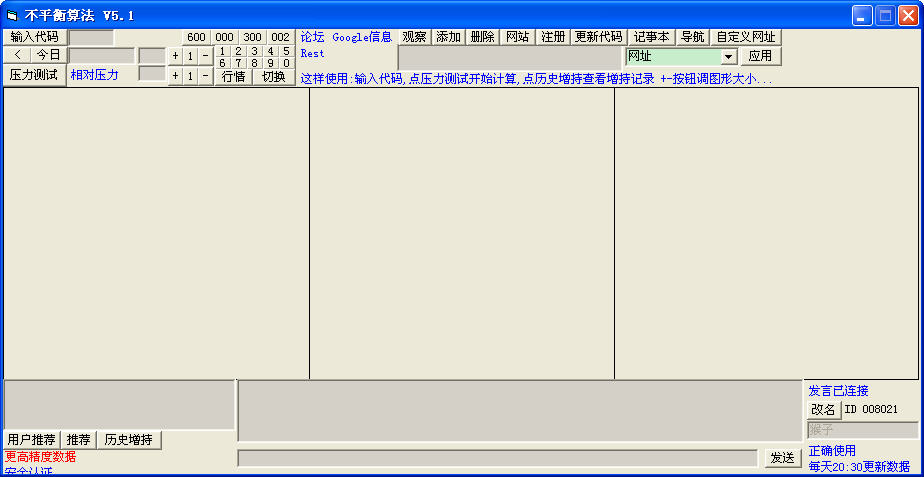Click digit 1 on the keypad
The width and height of the screenshot is (924, 477).
[x=222, y=51]
